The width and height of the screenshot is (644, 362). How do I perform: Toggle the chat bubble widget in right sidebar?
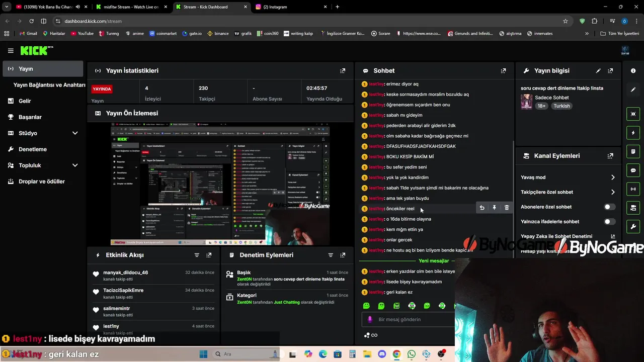coord(633,170)
